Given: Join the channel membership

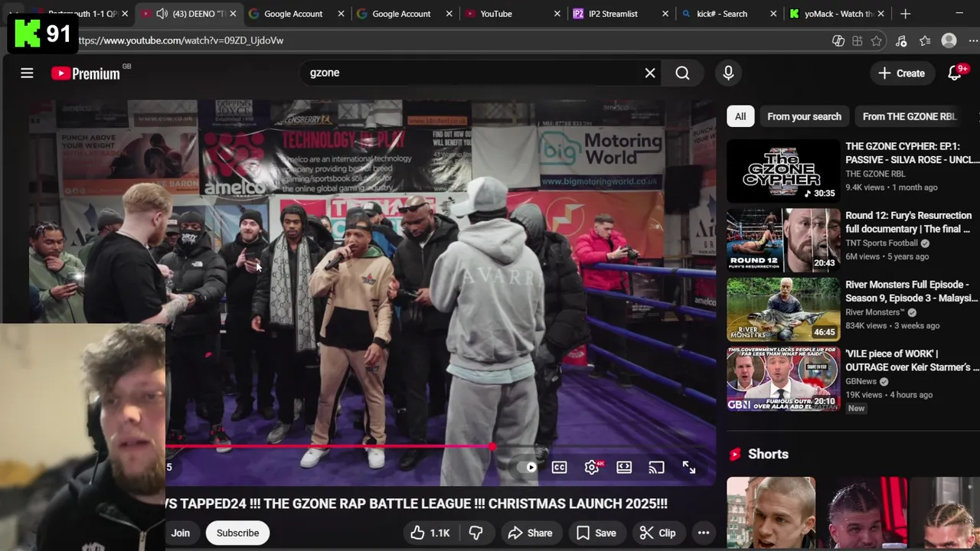Looking at the screenshot, I should [180, 533].
